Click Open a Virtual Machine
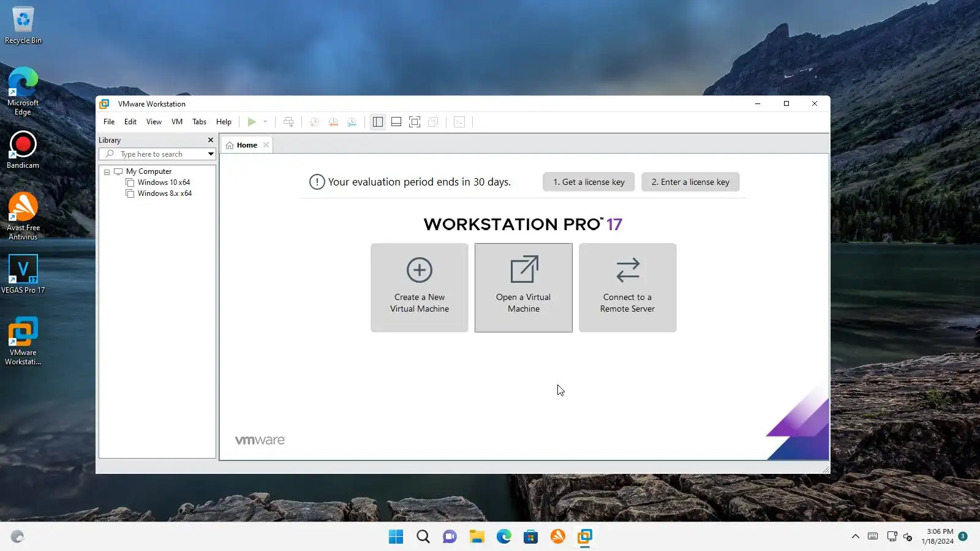This screenshot has height=551, width=980. 524,288
